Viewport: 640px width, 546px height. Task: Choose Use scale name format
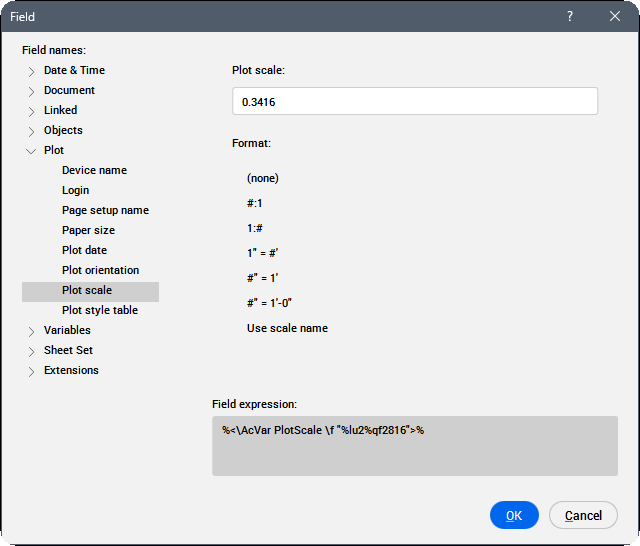tap(287, 328)
